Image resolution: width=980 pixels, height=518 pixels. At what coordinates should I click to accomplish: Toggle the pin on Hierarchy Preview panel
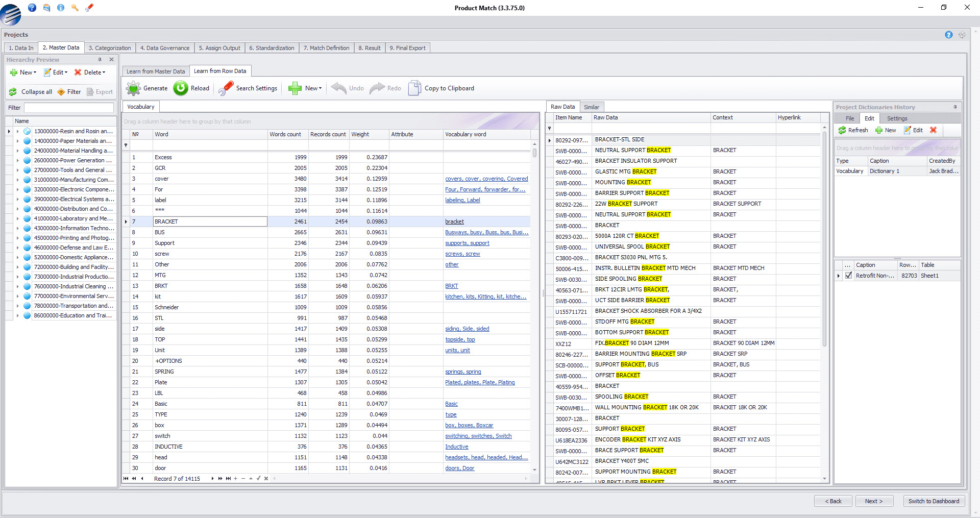point(100,60)
